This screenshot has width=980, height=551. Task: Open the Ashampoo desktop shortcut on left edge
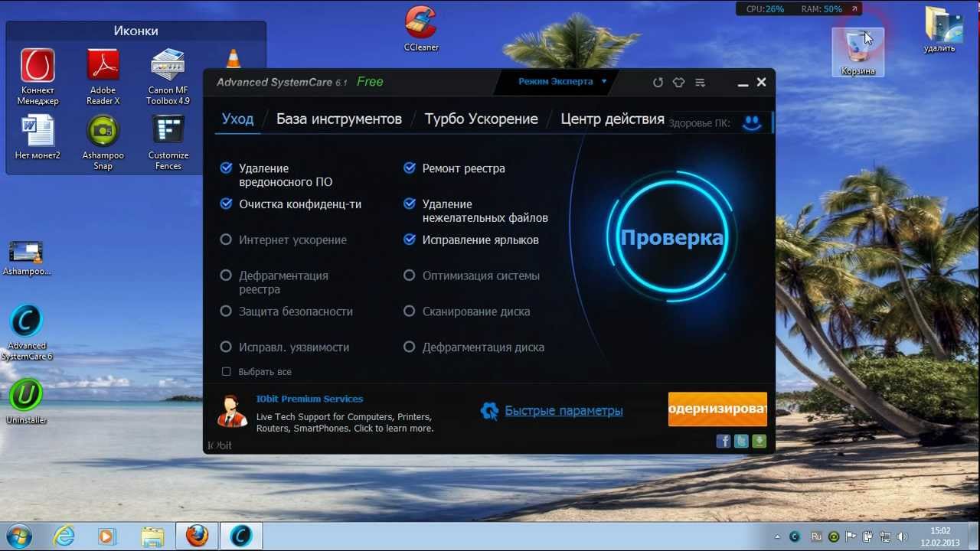(x=26, y=259)
